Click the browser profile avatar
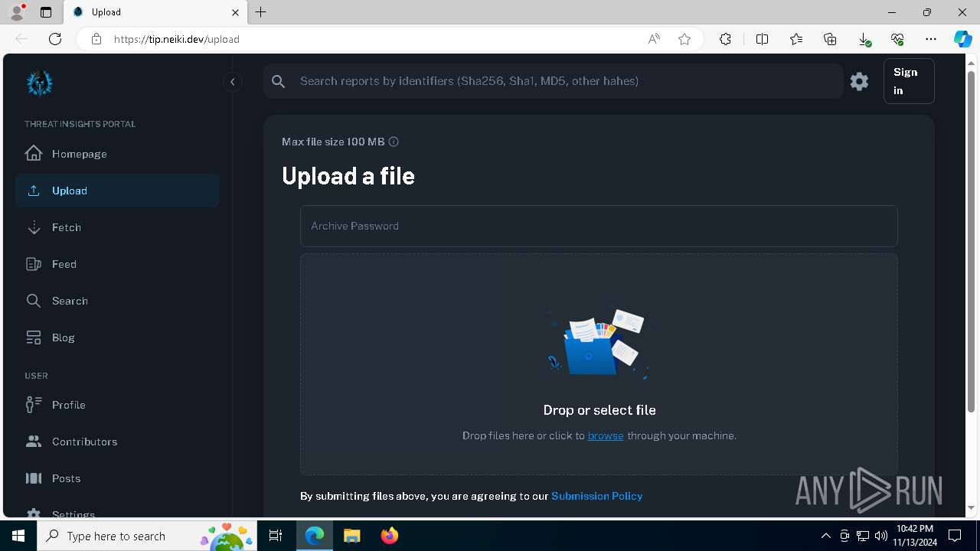This screenshot has height=551, width=980. [17, 12]
